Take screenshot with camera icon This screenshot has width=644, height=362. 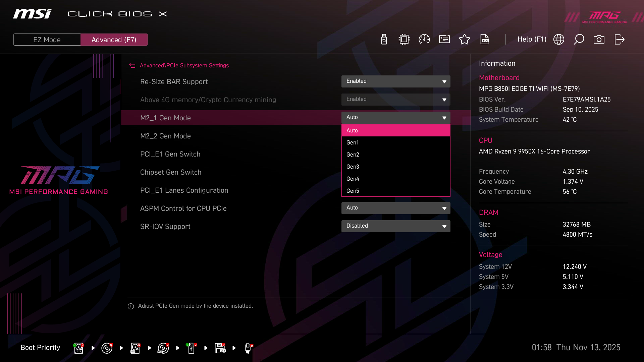pyautogui.click(x=599, y=39)
